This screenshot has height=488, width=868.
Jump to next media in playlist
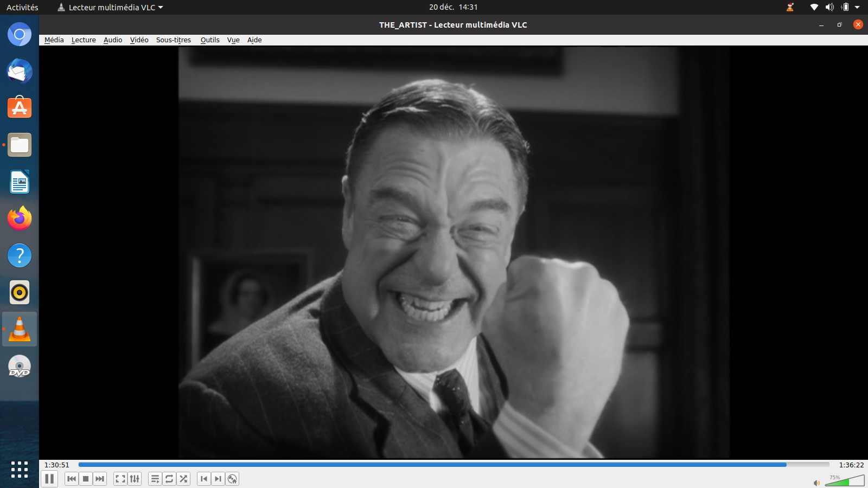coord(100,479)
